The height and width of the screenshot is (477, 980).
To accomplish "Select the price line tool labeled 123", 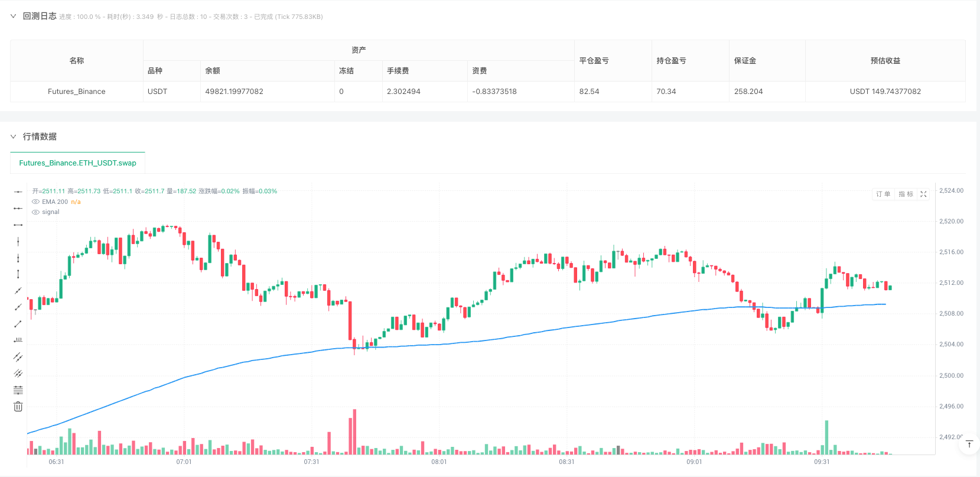I will coord(18,340).
